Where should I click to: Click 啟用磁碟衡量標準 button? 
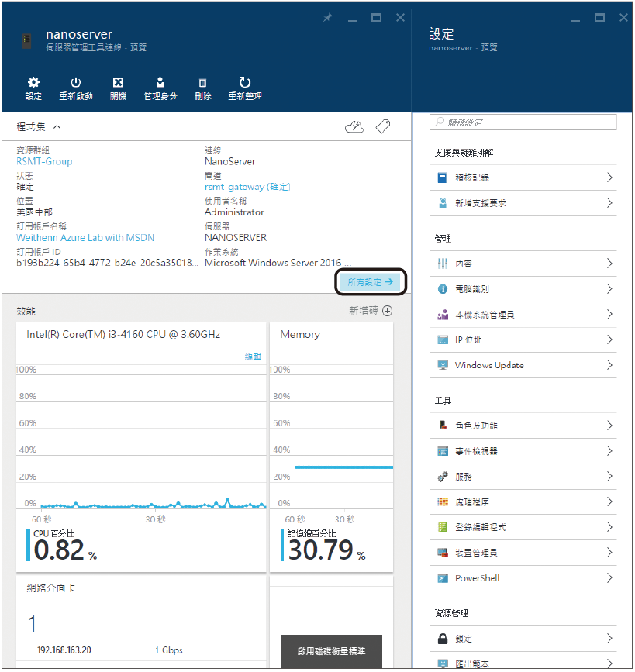(x=331, y=651)
